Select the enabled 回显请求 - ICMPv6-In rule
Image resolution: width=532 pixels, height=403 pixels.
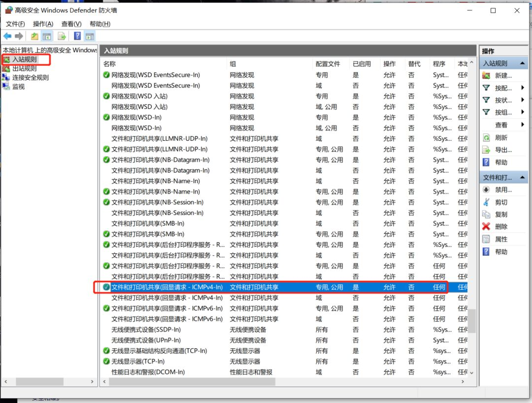(x=285, y=309)
